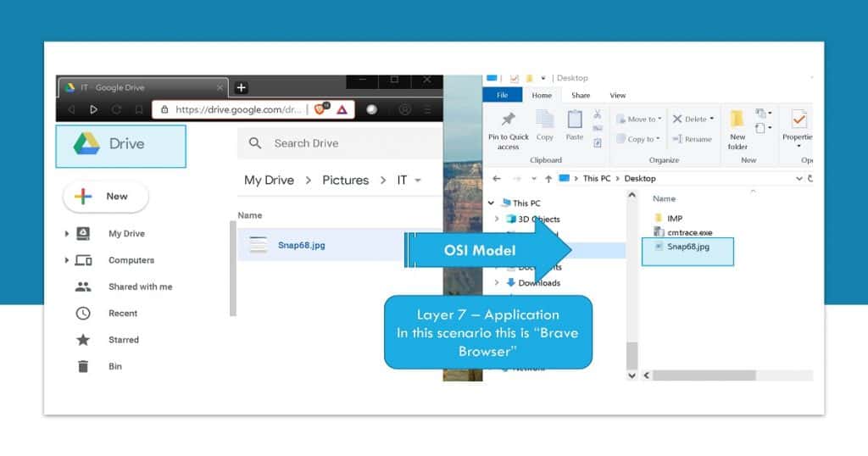Click This PC in address path

596,178
